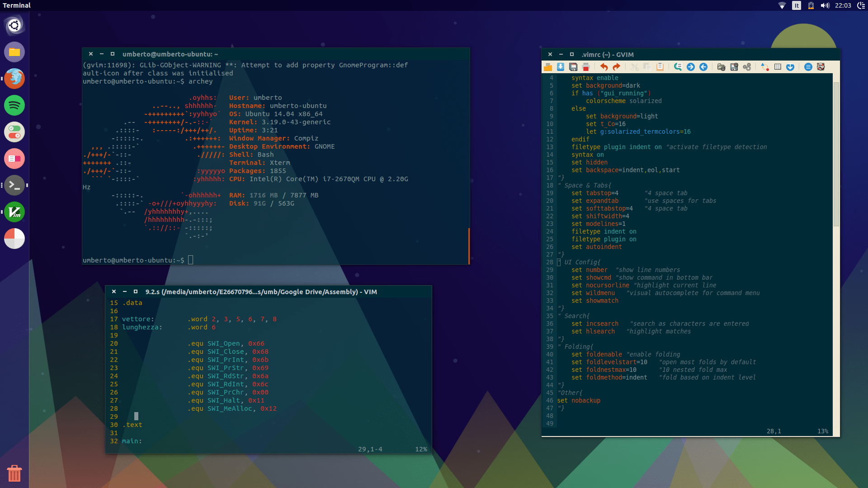Viewport: 868px width, 488px height.
Task: Switch to Vim via green launcher icon
Action: point(14,212)
